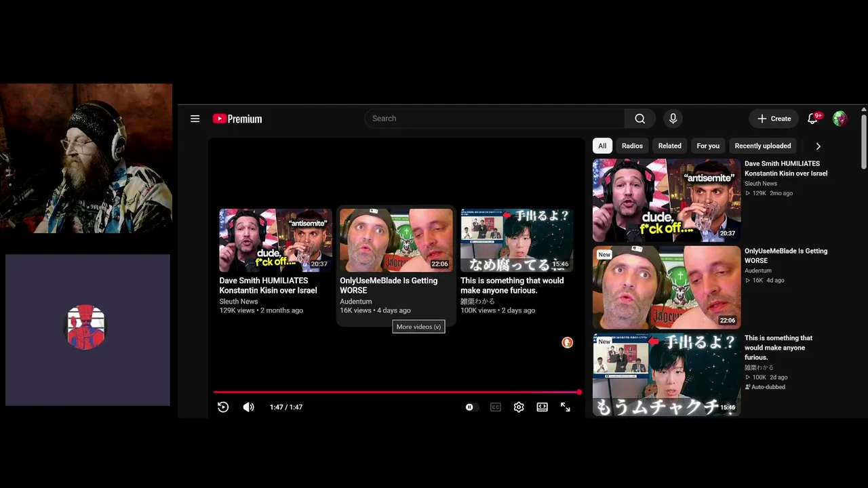The image size is (868, 488).
Task: Open the player settings gear
Action: pyautogui.click(x=519, y=407)
